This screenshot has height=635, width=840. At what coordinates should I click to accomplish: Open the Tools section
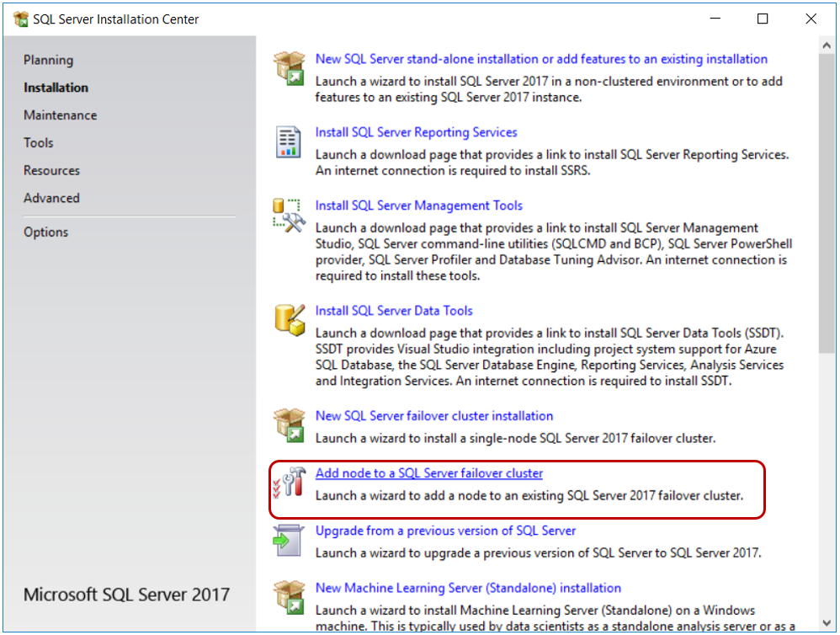[38, 143]
